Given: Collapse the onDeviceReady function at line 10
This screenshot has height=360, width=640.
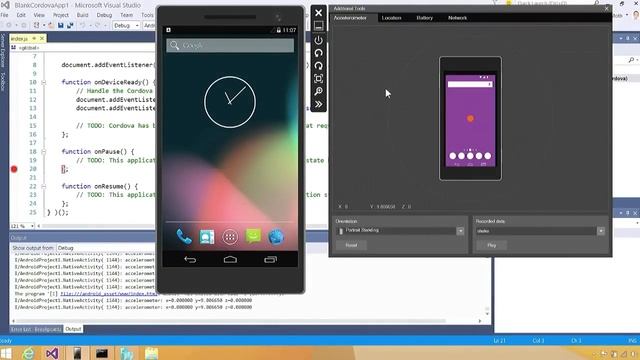Looking at the screenshot, I should [44, 82].
